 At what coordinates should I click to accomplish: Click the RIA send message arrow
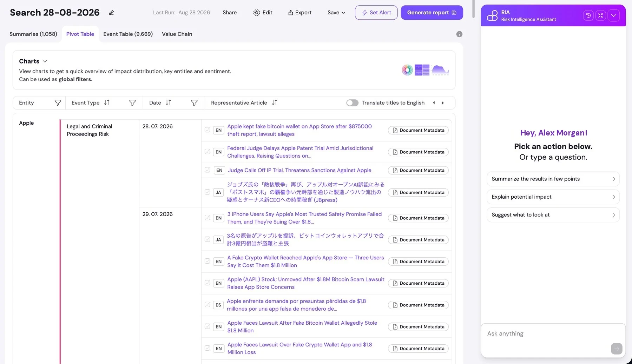tap(617, 349)
